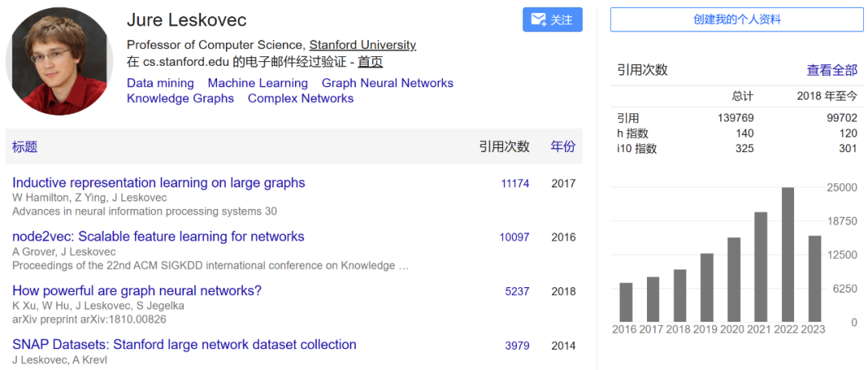Image resolution: width=868 pixels, height=370 pixels.
Task: Select the Data mining interest tag
Action: coord(160,83)
